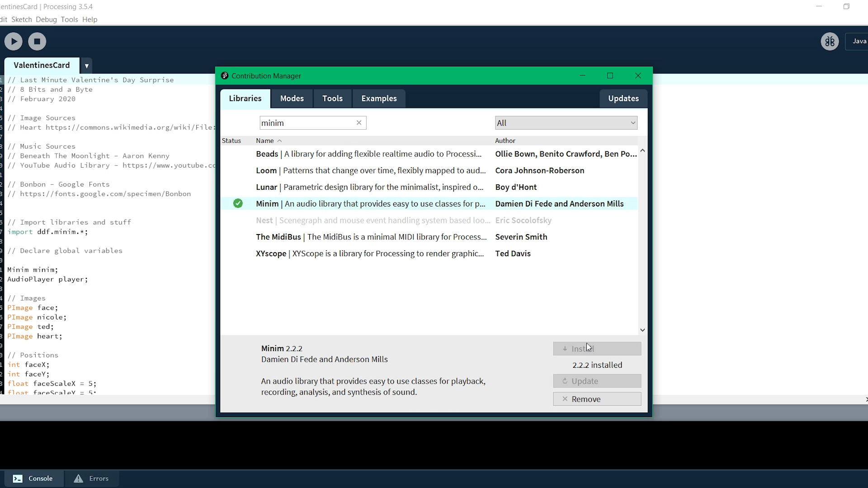The image size is (868, 488).
Task: Click the debugger butterfly icon
Action: (830, 42)
